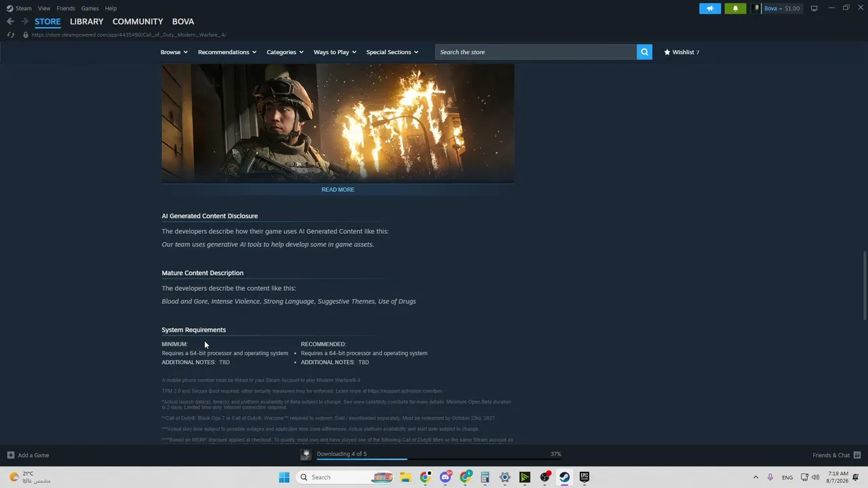The width and height of the screenshot is (868, 488).
Task: Click the page vertical scrollbar thumb
Action: [x=864, y=285]
